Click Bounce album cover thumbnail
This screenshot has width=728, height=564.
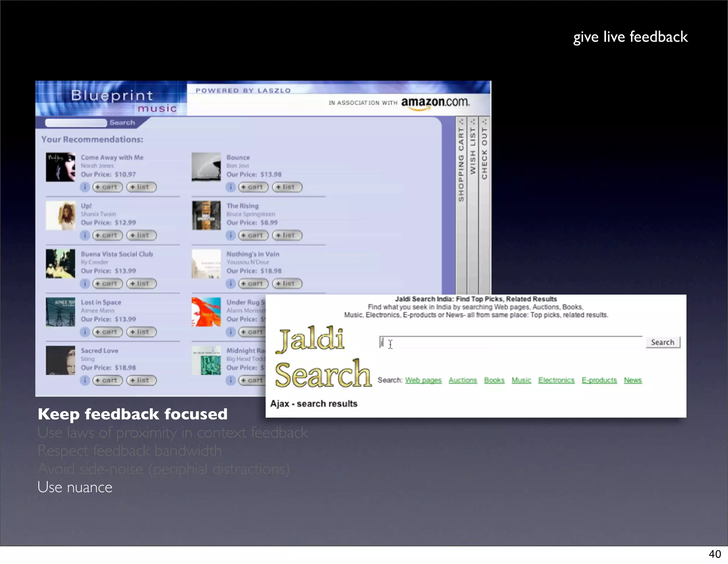pos(206,167)
